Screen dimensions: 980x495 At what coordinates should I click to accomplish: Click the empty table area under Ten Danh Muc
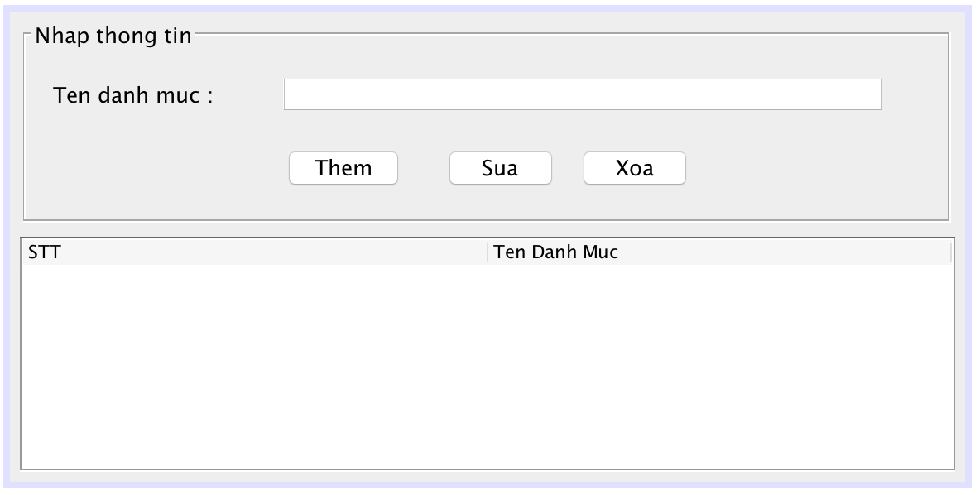tap(720, 364)
